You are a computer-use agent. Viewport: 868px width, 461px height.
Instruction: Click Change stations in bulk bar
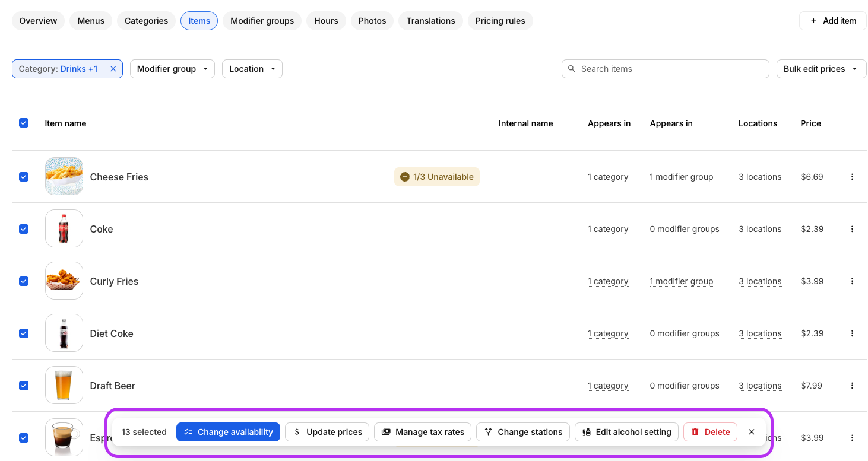point(522,432)
